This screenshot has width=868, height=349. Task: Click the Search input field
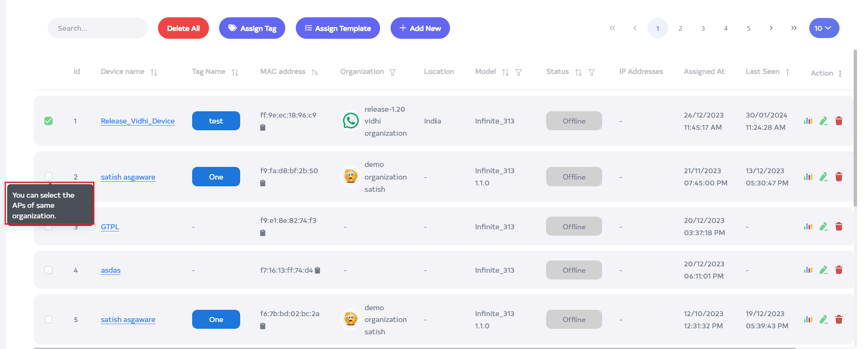(98, 28)
